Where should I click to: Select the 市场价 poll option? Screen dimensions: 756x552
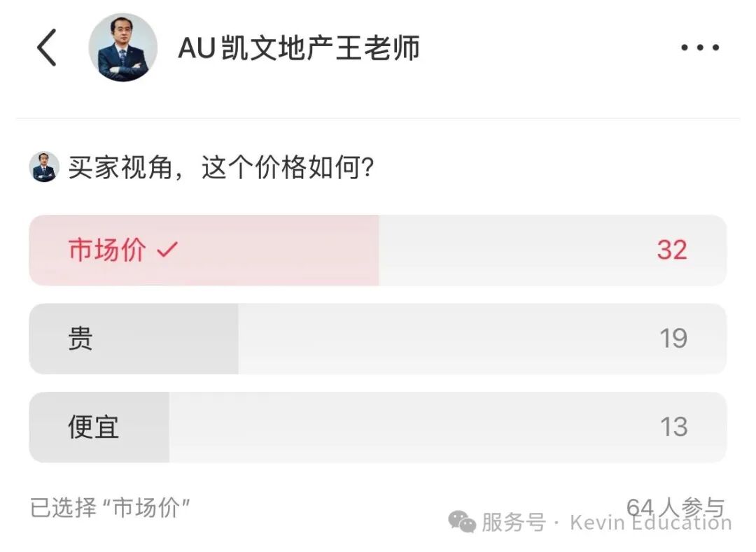click(378, 250)
